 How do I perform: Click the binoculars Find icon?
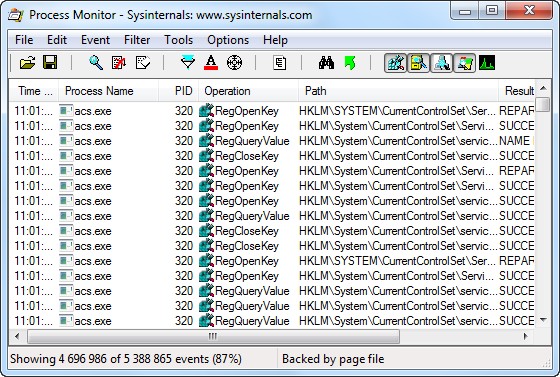(x=326, y=63)
